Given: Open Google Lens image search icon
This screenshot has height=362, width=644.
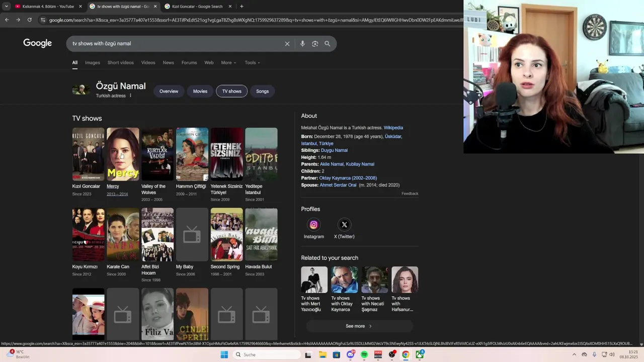Looking at the screenshot, I should click(x=315, y=44).
